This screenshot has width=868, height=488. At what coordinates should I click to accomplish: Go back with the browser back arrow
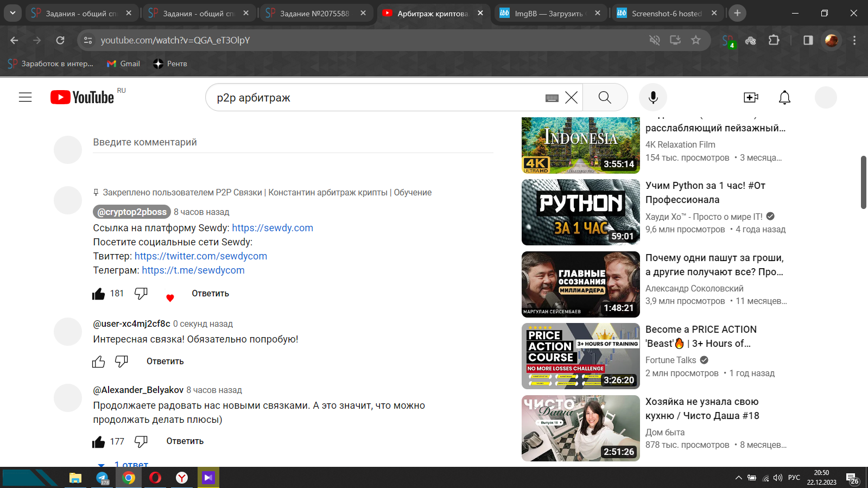[14, 40]
